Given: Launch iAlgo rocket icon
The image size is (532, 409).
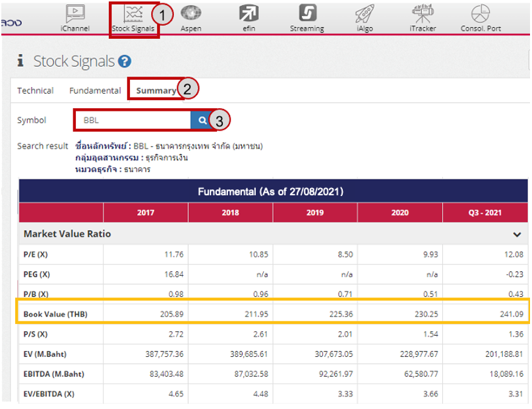Looking at the screenshot, I should pos(365,13).
